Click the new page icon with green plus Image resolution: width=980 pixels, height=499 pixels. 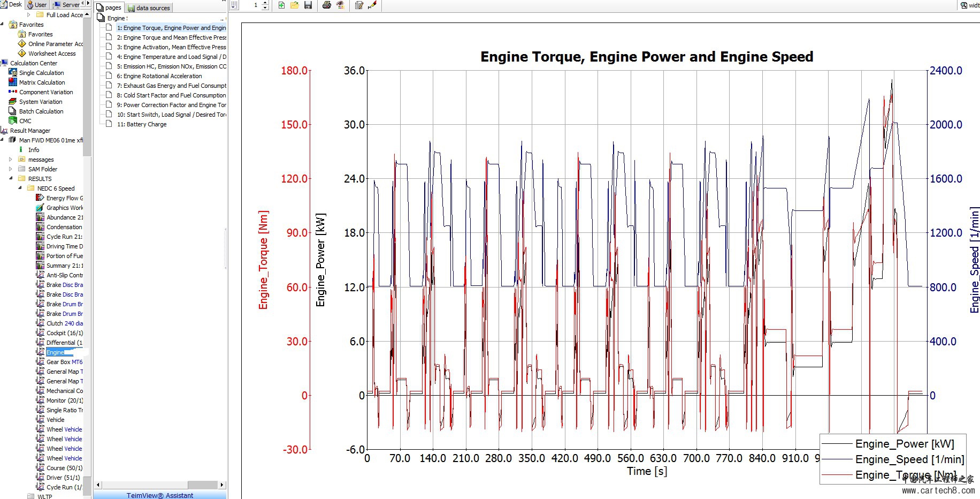point(281,5)
